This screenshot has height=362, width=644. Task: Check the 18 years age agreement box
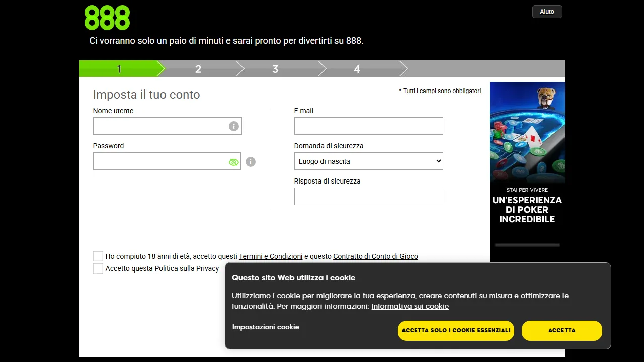coord(98,256)
